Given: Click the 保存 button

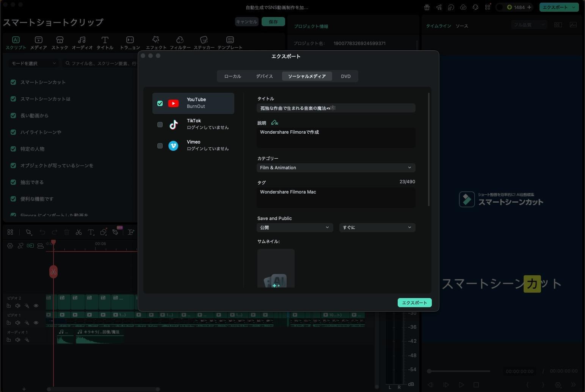Looking at the screenshot, I should 273,22.
